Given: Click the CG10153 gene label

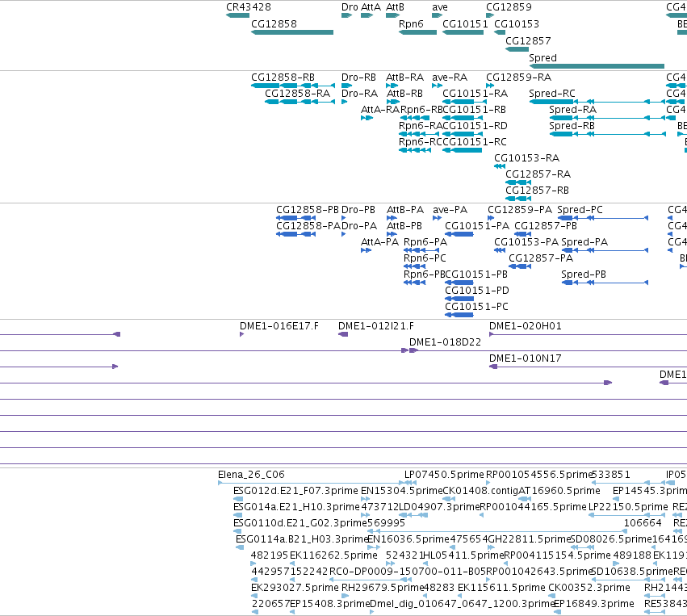Looking at the screenshot, I should click(517, 24).
